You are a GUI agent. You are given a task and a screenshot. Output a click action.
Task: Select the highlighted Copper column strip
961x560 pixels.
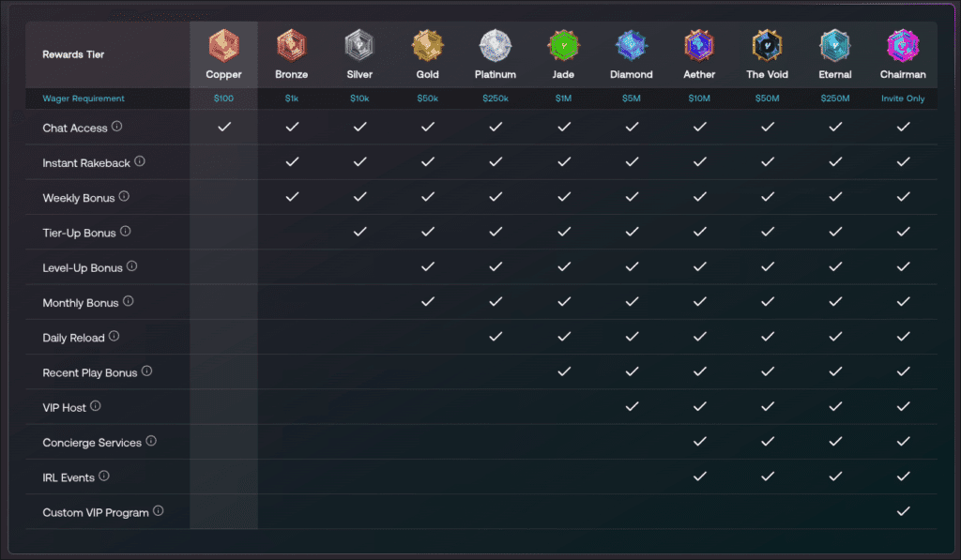223,281
